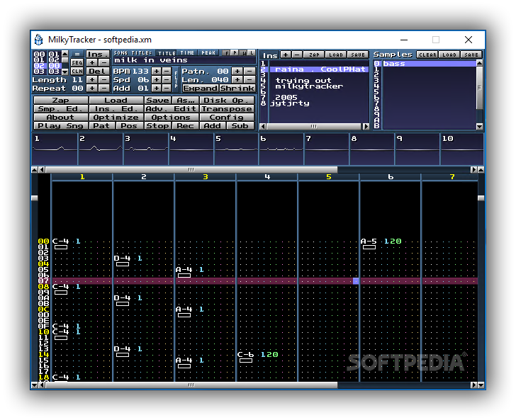Click the instruments SAVE button
The image size is (516, 420).
pos(358,55)
